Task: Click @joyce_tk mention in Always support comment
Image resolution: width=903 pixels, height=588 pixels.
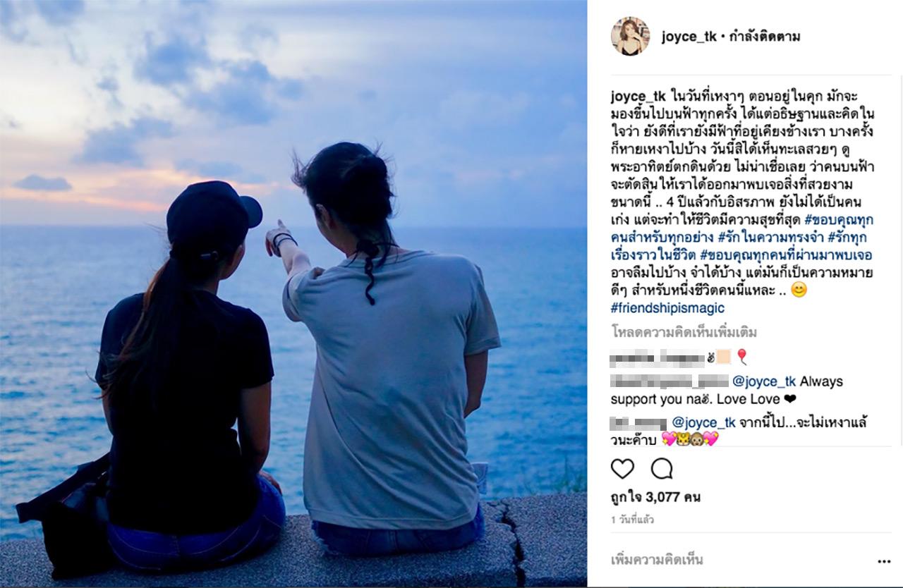Action: pos(764,381)
